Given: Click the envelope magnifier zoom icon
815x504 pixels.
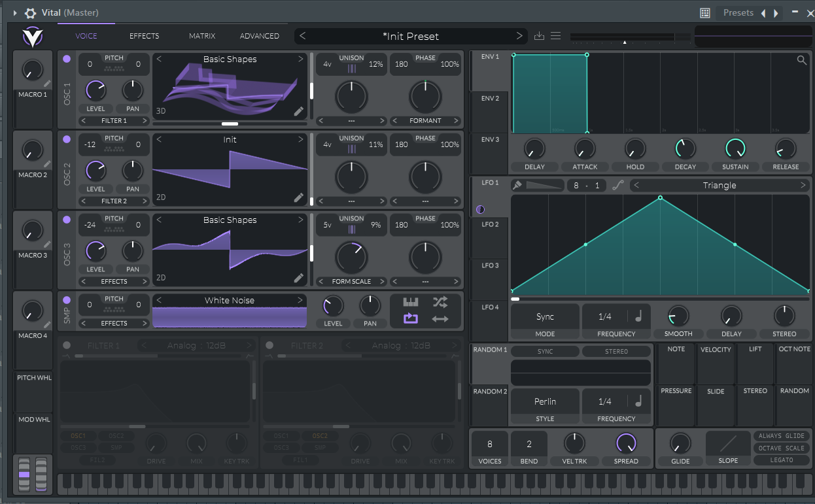Looking at the screenshot, I should pos(801,61).
